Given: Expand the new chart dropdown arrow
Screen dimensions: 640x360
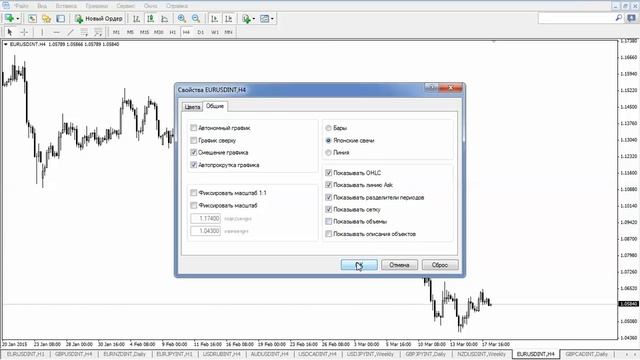Looking at the screenshot, I should [18, 19].
